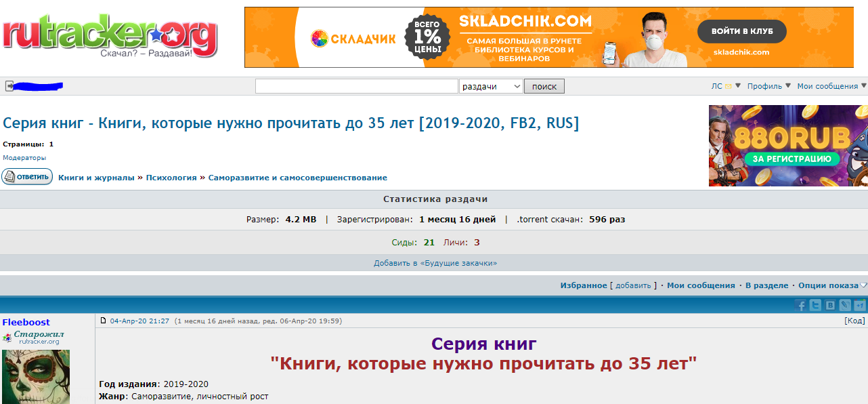Share the topic via LiveJournal pencil icon
Viewport: 868px width, 404px height.
click(846, 306)
